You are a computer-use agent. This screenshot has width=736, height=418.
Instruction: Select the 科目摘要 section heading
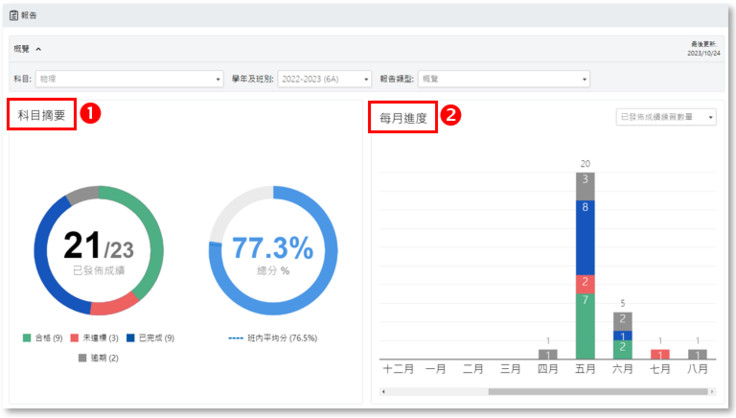42,115
